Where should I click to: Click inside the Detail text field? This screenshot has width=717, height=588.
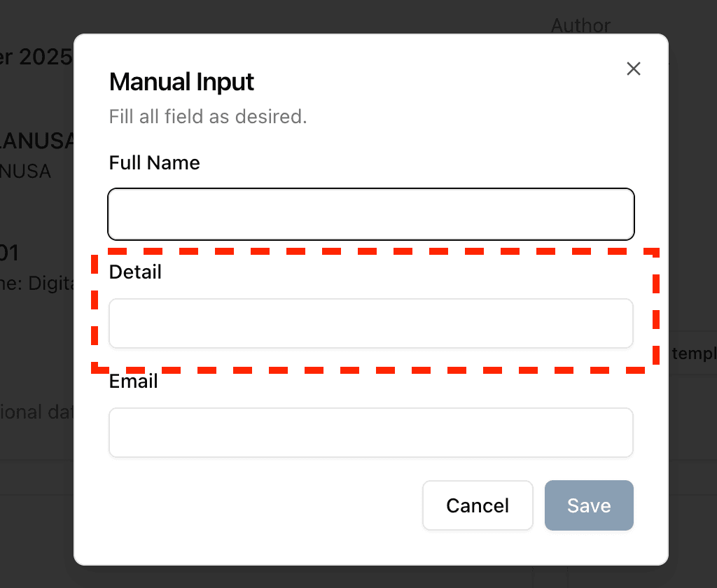(370, 323)
